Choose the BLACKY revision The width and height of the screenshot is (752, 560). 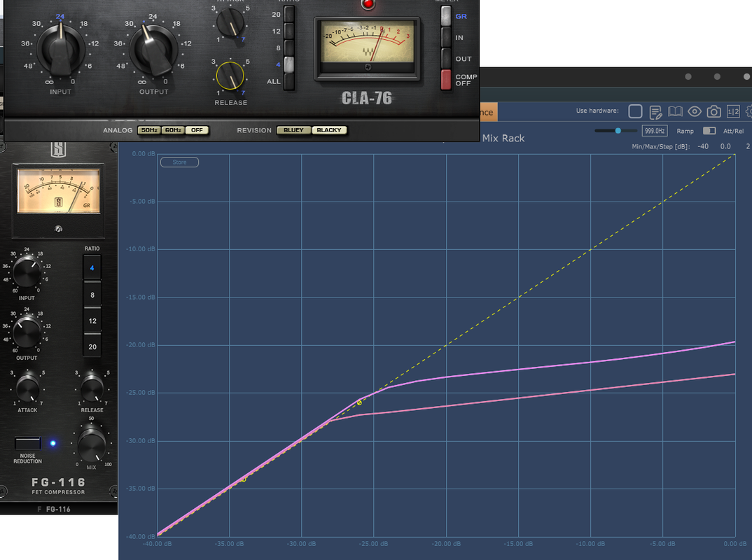[x=329, y=130]
